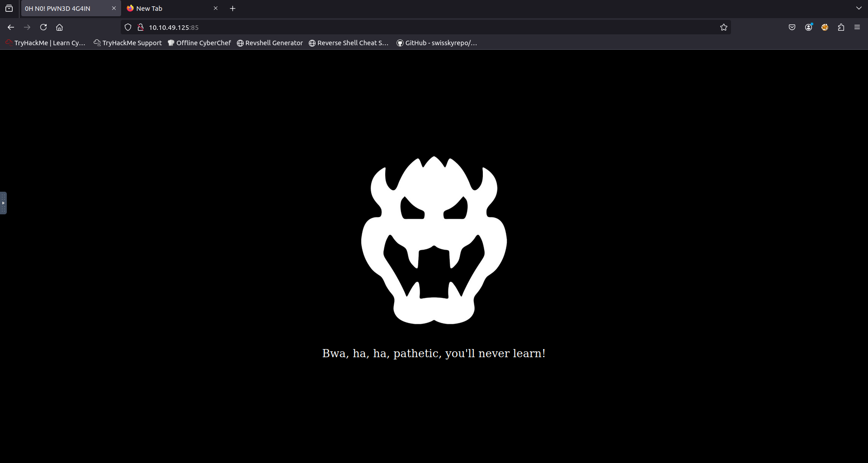Open the application hamburger menu

857,27
